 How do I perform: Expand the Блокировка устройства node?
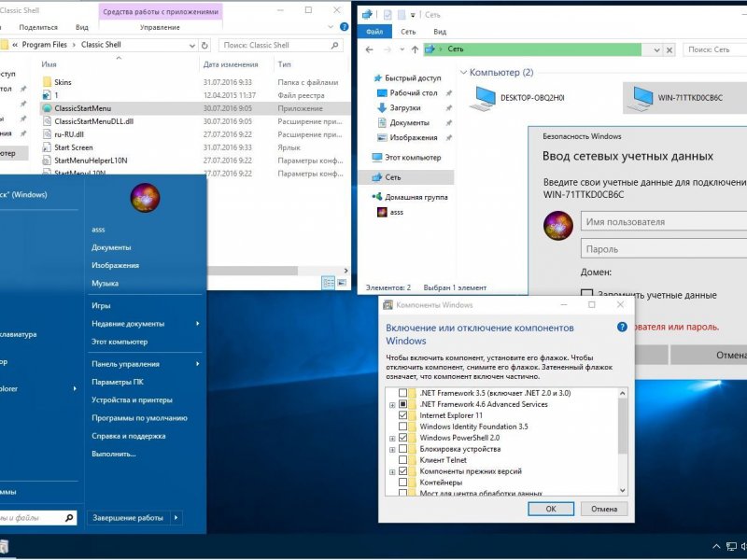pos(392,450)
